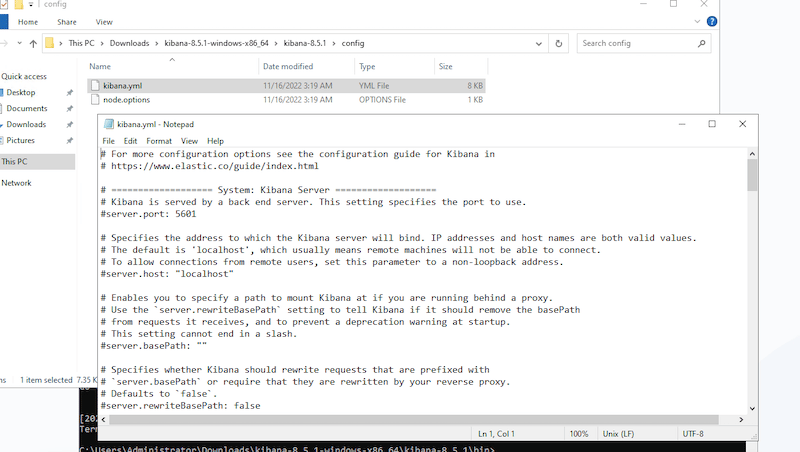The image size is (800, 452).
Task: Open the Notepad View menu
Action: [x=189, y=141]
